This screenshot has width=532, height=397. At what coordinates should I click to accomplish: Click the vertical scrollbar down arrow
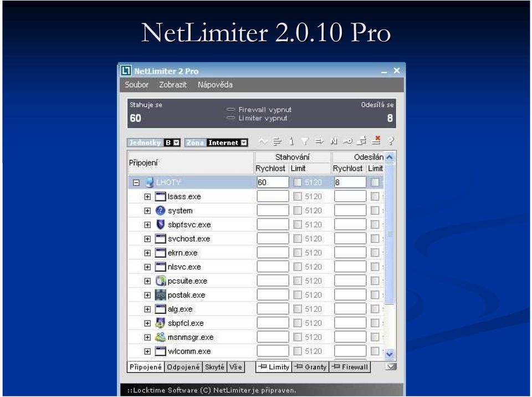[390, 354]
